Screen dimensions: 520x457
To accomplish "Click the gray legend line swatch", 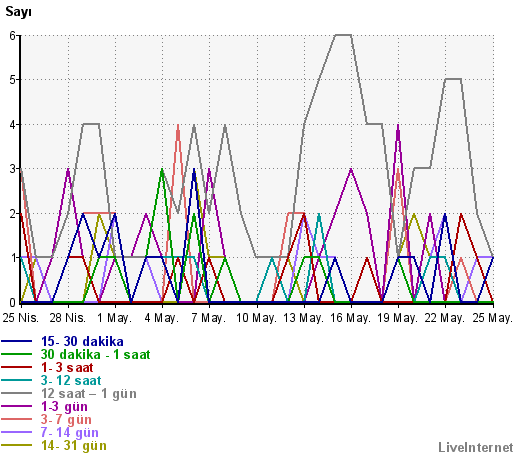I will point(17,393).
